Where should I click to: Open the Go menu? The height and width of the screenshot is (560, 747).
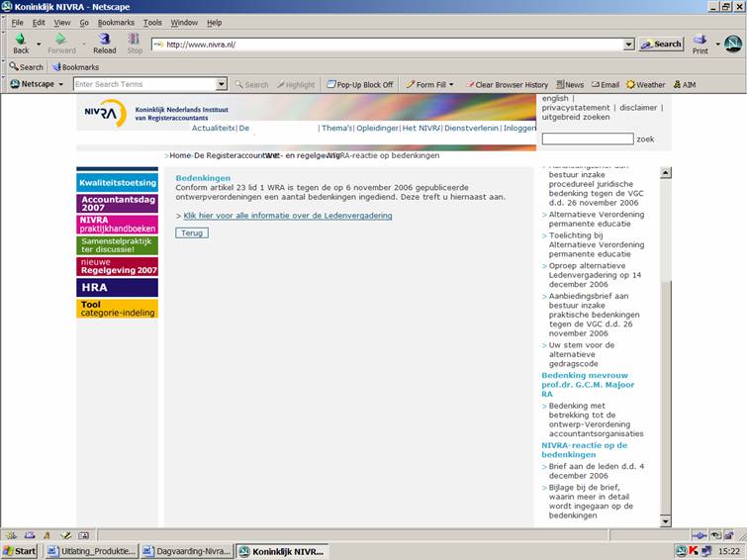tap(84, 23)
